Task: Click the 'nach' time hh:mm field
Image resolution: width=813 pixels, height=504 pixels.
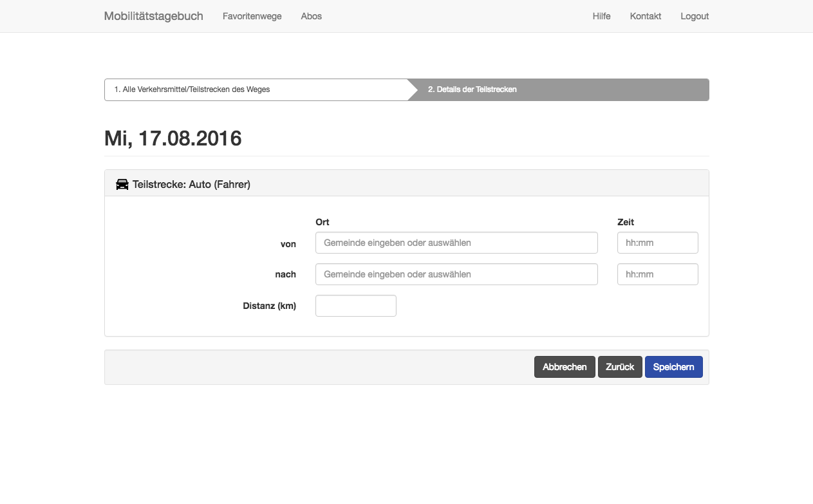Action: click(x=657, y=274)
